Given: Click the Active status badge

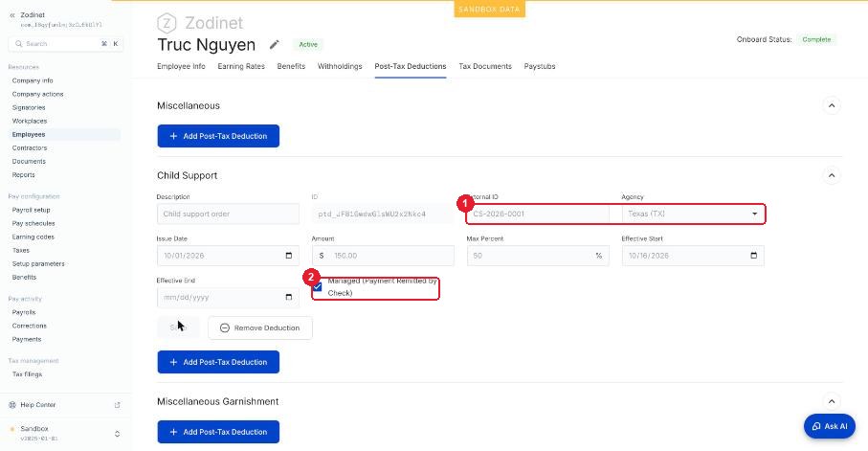Looking at the screenshot, I should [308, 44].
